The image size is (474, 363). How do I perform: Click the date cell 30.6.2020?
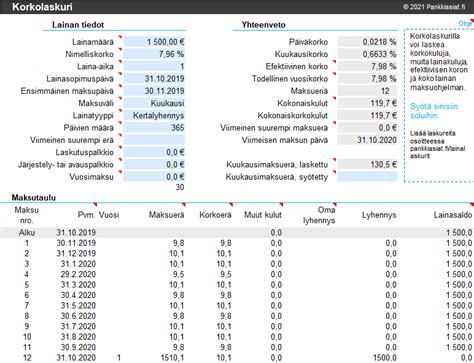(x=78, y=316)
